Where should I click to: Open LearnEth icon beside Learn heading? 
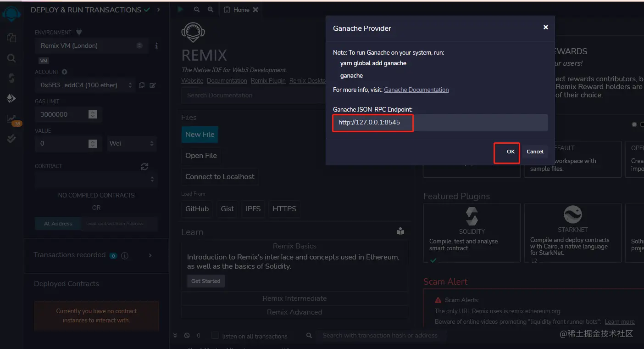400,231
